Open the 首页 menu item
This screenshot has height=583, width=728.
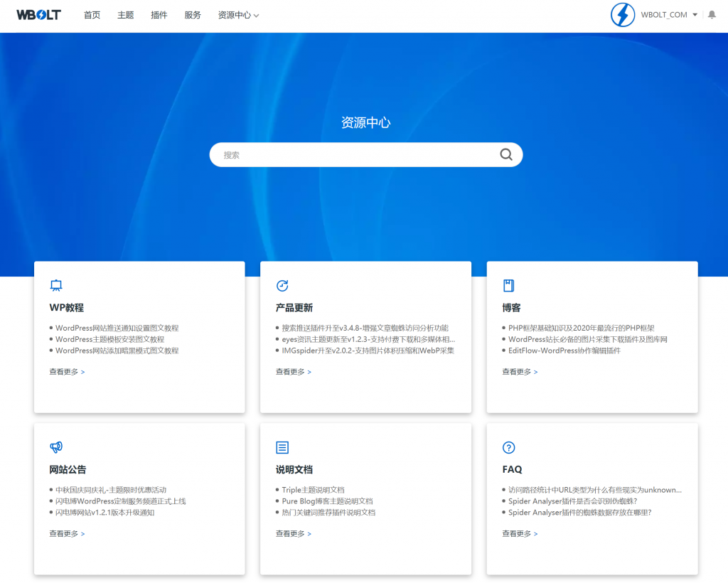click(x=92, y=14)
